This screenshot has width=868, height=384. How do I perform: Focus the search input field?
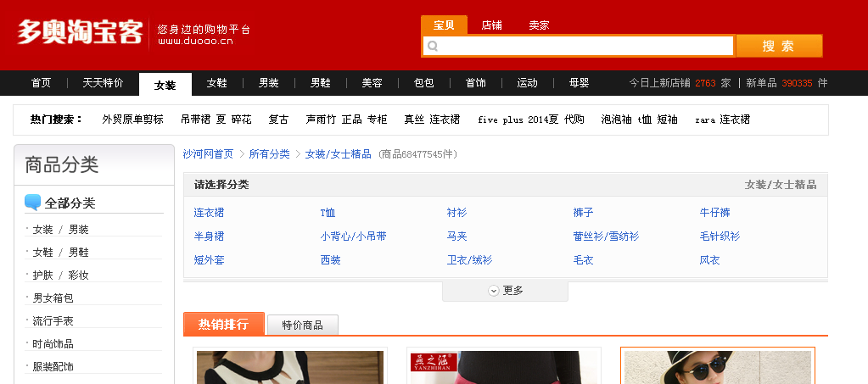click(x=585, y=46)
